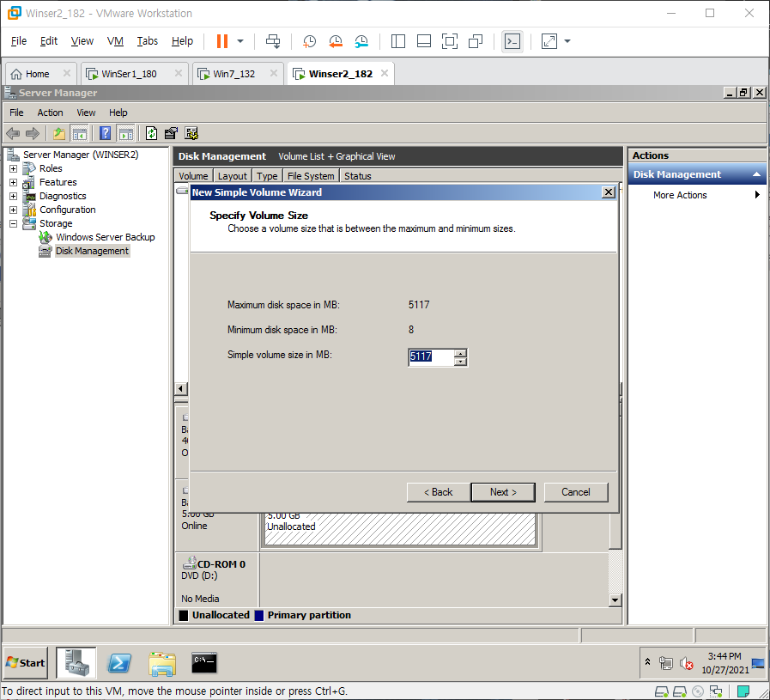This screenshot has width=770, height=700.
Task: Open VMware Tabs menu
Action: tap(147, 41)
